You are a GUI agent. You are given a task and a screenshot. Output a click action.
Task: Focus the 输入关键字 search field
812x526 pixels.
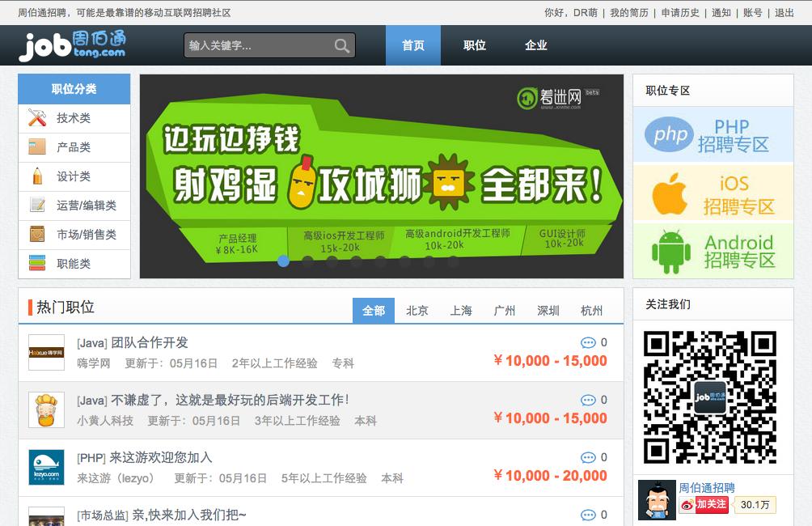259,45
